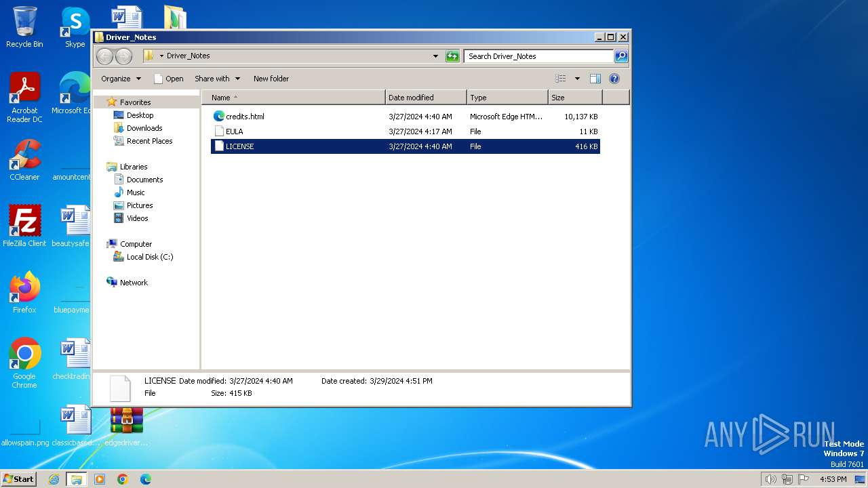Select Local Disk (C:) in navigation pane
Screen dimensions: 868x488
[150, 257]
